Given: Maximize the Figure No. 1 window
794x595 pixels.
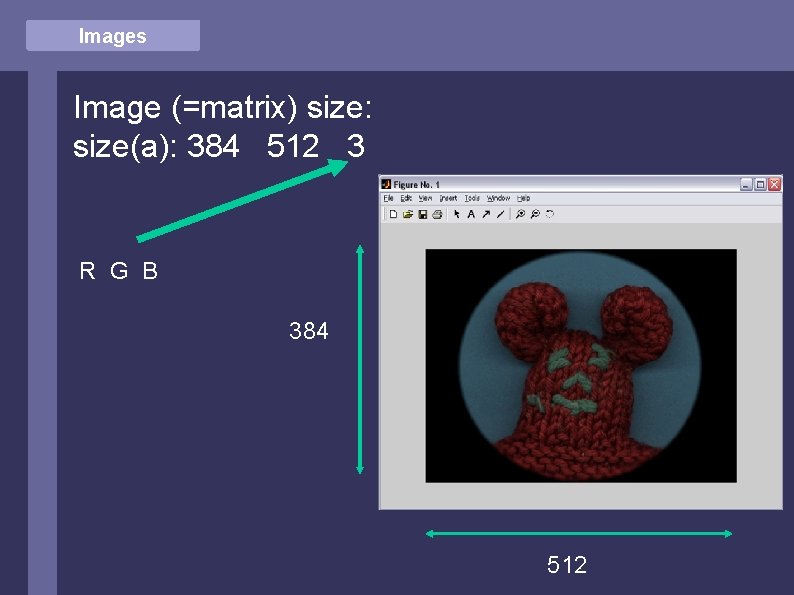Looking at the screenshot, I should click(760, 185).
